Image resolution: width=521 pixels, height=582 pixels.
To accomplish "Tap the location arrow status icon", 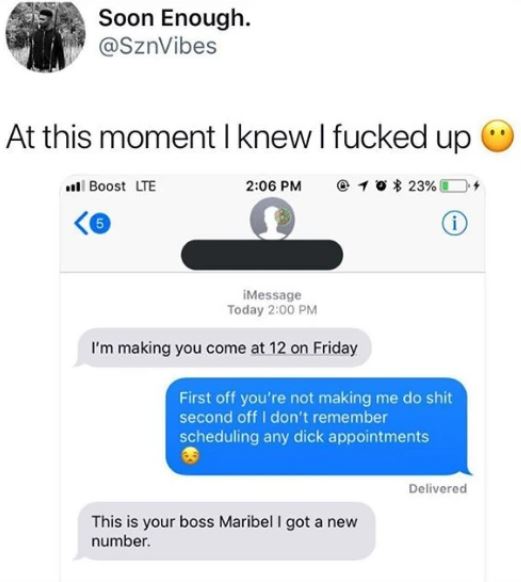I will point(363,185).
